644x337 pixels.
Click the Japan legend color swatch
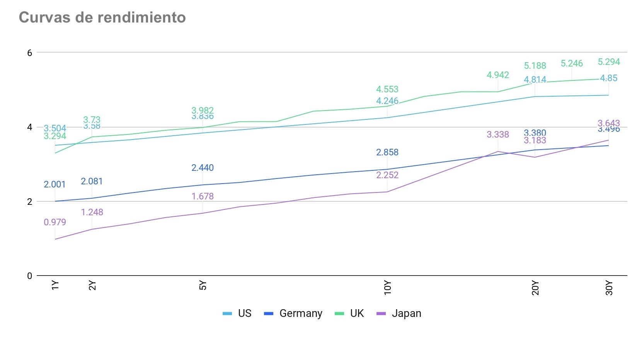pos(381,313)
